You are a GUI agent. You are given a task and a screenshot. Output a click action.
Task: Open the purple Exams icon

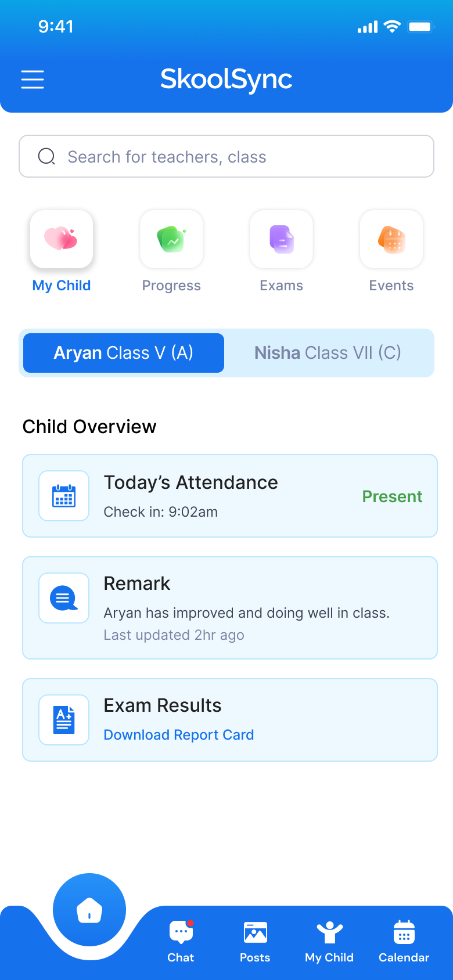[282, 239]
